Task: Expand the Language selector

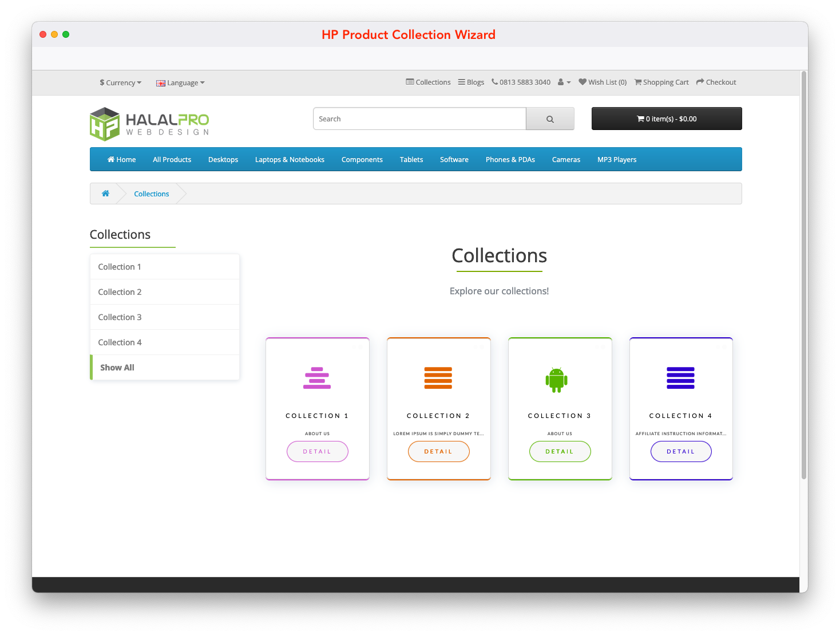Action: click(x=180, y=83)
